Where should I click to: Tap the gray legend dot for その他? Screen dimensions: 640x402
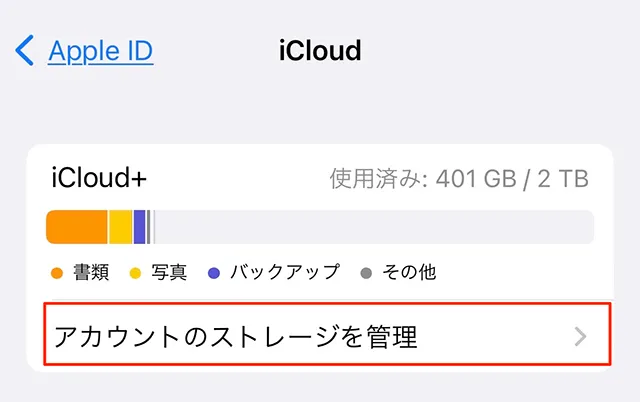(366, 272)
